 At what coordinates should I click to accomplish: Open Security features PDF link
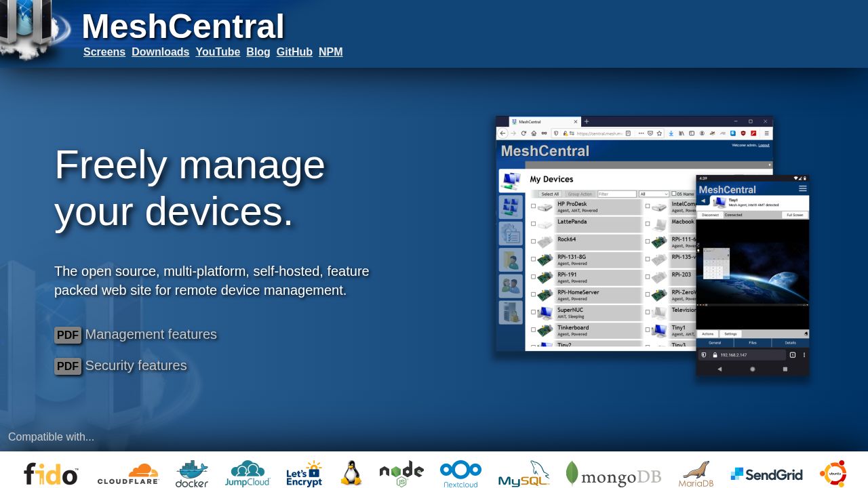point(136,365)
